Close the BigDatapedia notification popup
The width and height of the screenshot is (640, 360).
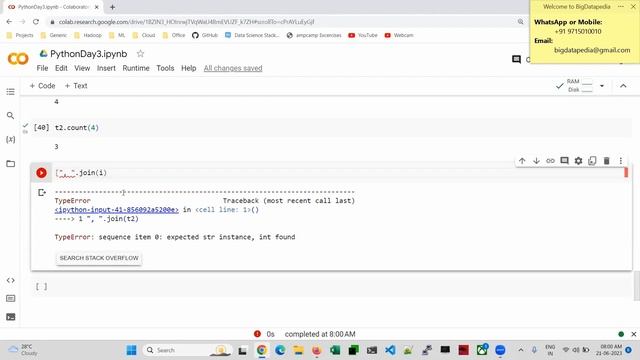(x=633, y=7)
